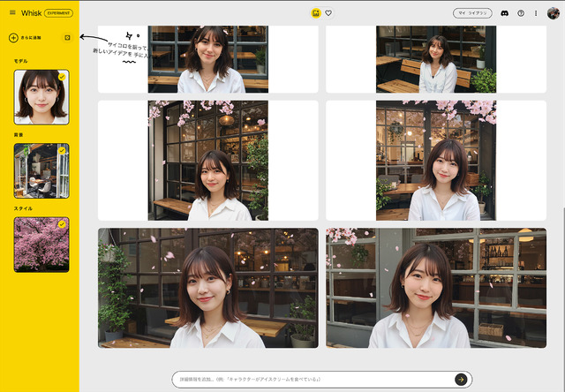Open the Discord community icon
Viewport: 565px width, 392px height.
tap(504, 13)
